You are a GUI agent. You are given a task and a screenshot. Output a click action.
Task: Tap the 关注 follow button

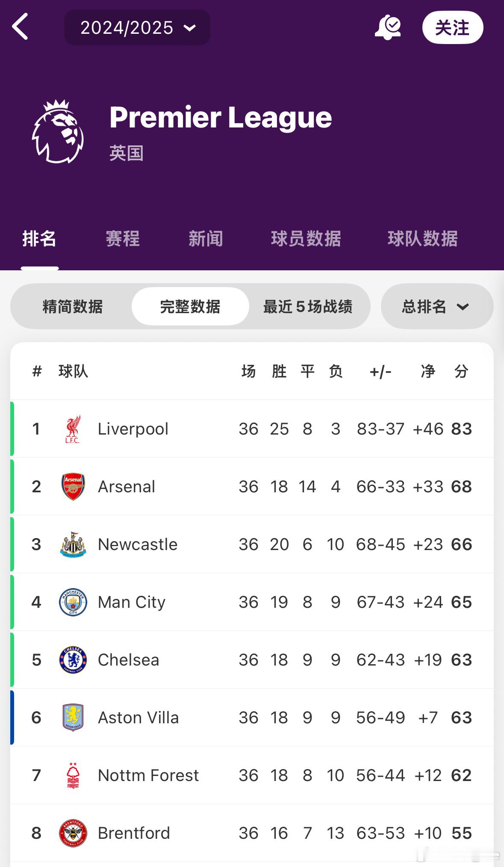click(453, 28)
